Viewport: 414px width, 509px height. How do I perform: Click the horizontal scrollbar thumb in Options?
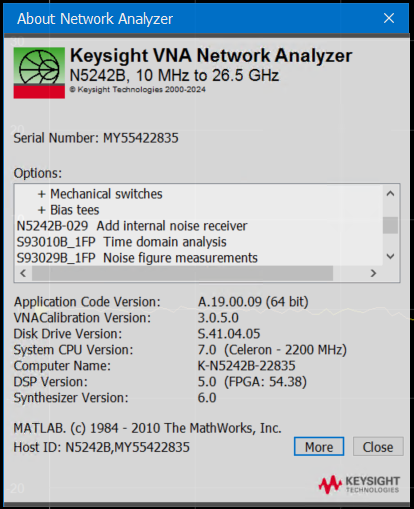tap(182, 273)
